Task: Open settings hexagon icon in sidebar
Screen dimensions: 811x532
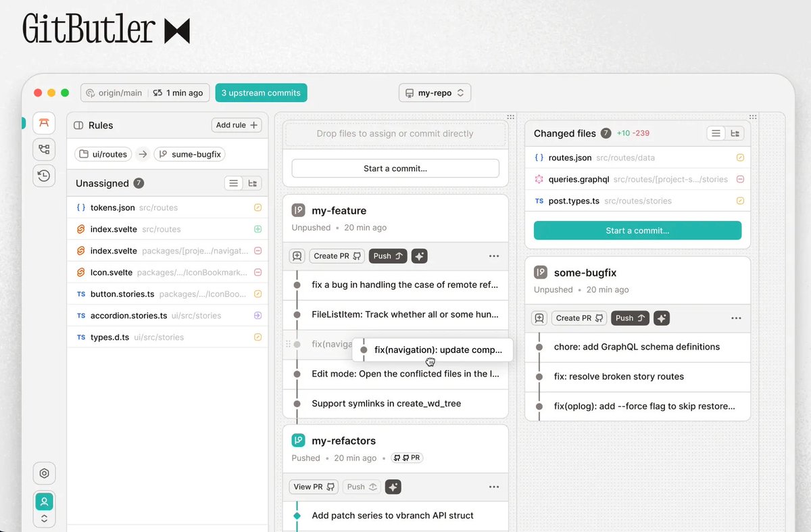Action: click(44, 473)
